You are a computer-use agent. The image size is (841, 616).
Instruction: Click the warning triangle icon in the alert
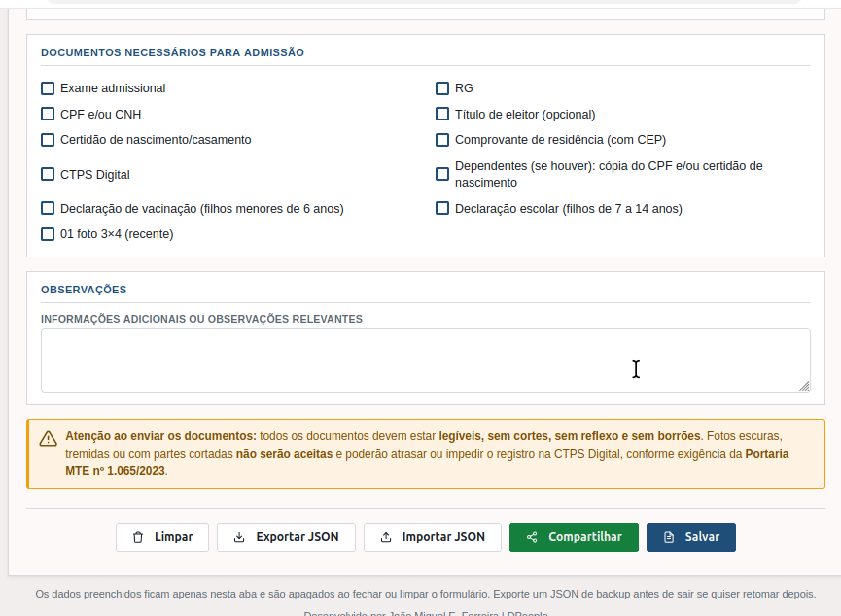(49, 439)
